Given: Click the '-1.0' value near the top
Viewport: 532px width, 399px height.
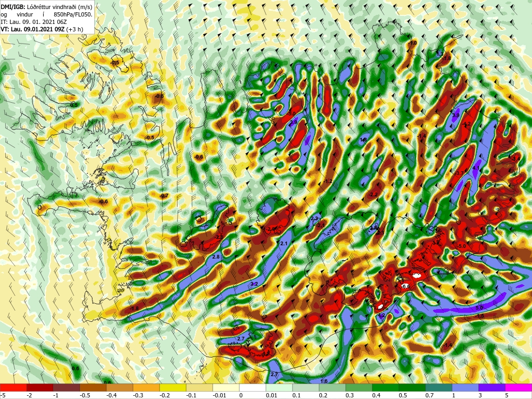Looking at the screenshot, I should coord(413,43).
